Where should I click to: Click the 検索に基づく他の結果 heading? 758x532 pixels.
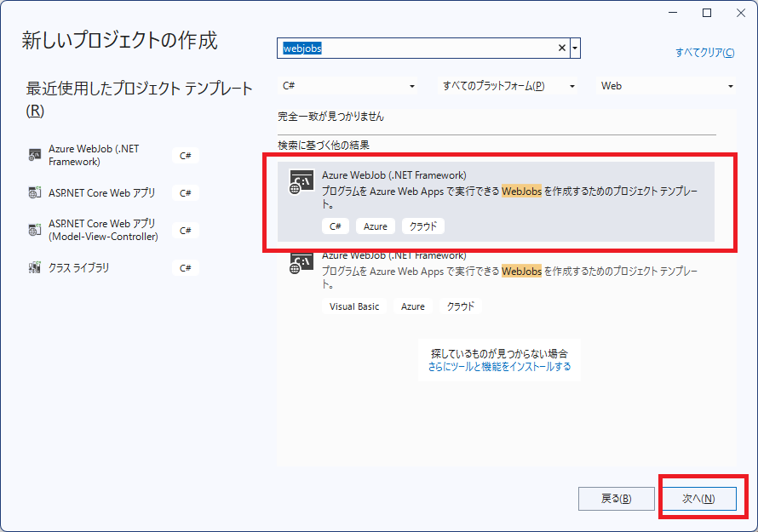point(324,145)
